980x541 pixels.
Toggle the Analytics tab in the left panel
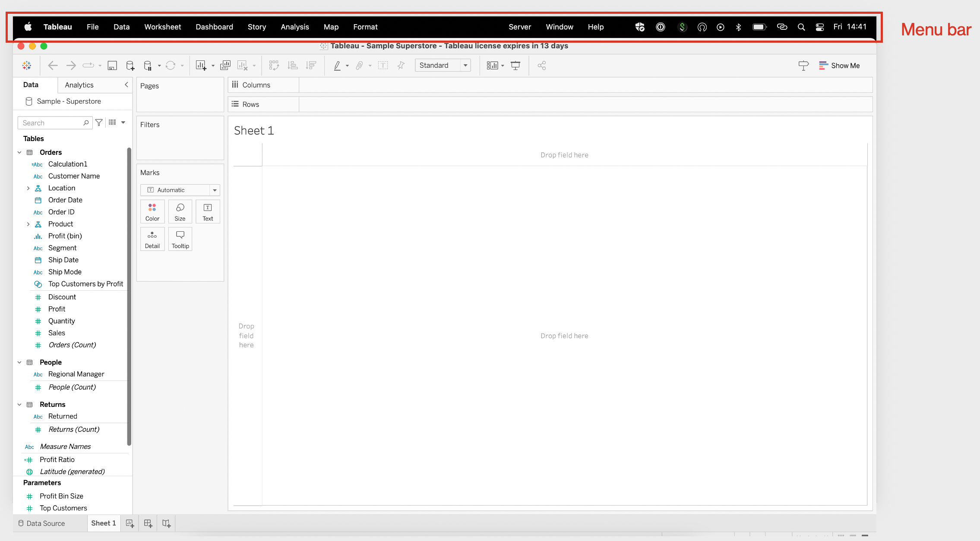coord(79,85)
